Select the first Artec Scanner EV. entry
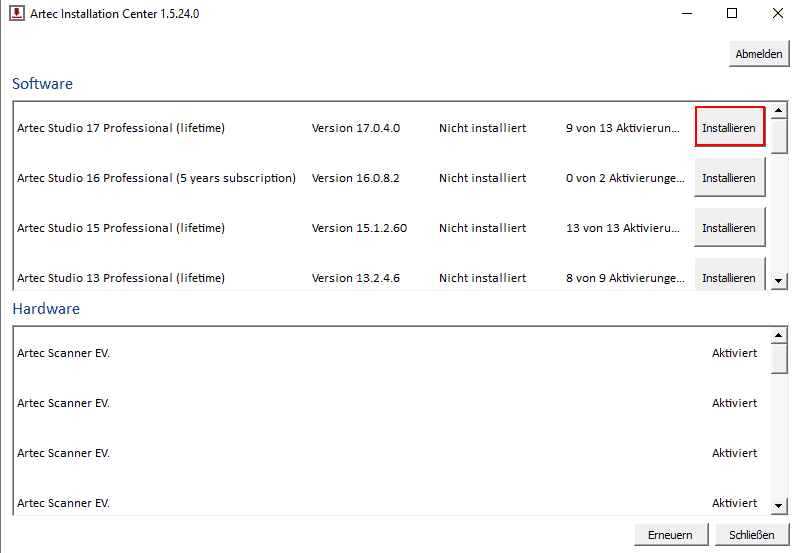 pyautogui.click(x=64, y=353)
